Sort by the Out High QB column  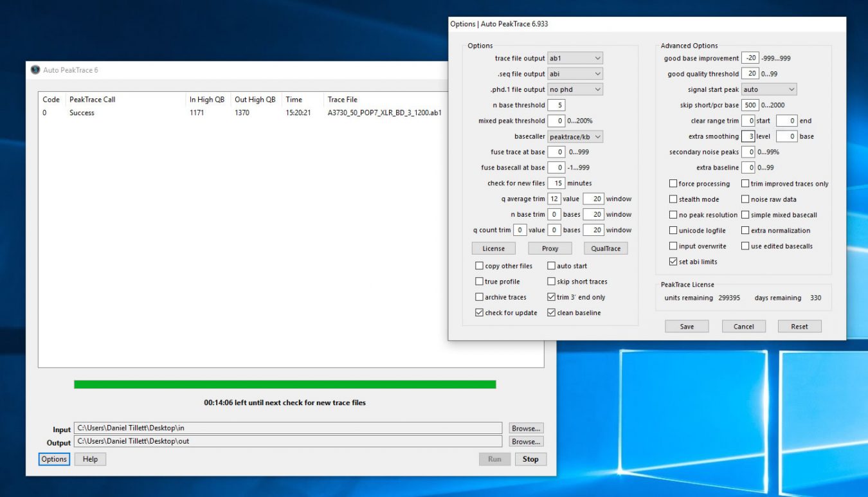pos(255,100)
